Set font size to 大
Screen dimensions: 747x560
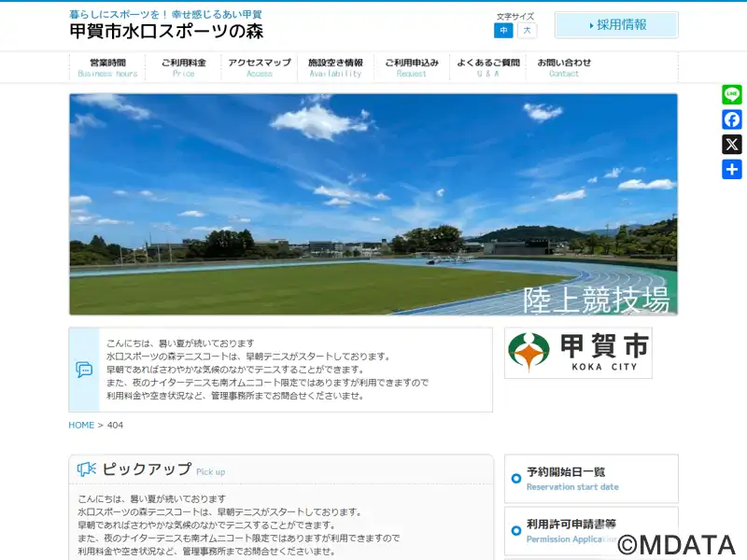click(527, 31)
